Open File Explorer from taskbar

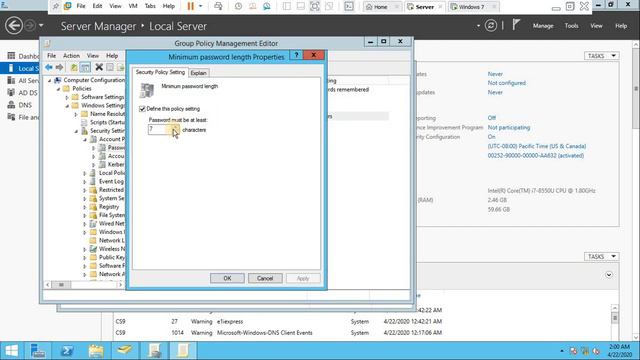pos(96,351)
